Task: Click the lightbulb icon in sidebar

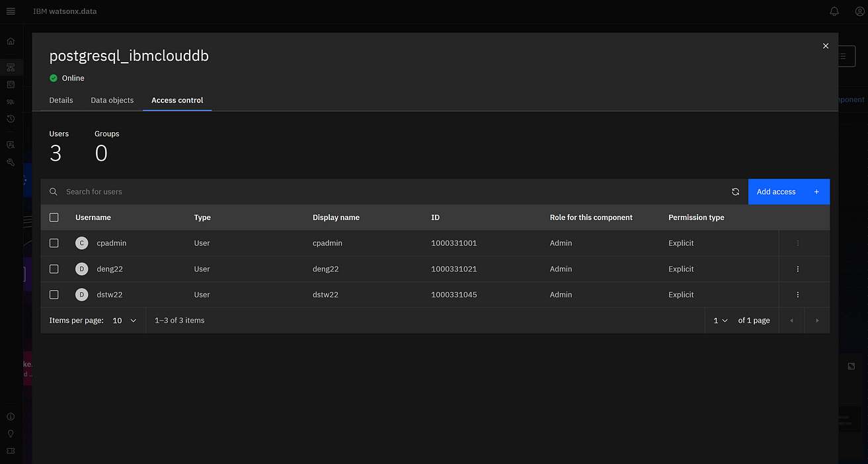Action: coord(11,434)
